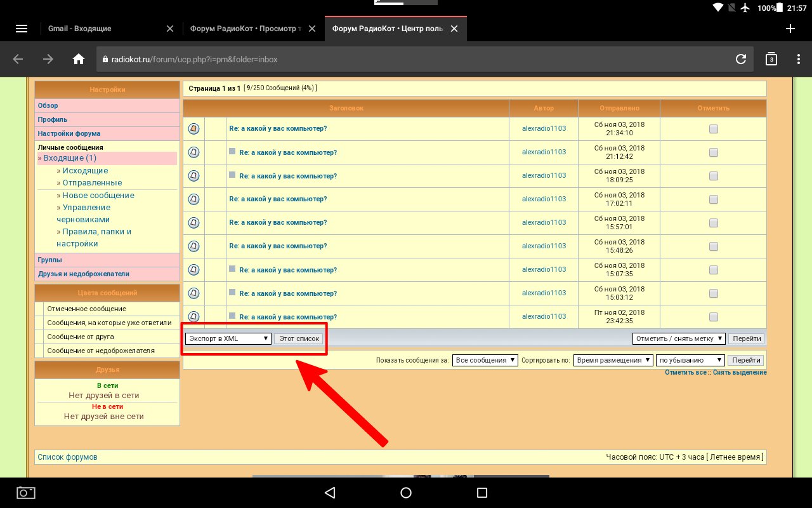
Task: Click the Новое сообщение link
Action: (98, 196)
